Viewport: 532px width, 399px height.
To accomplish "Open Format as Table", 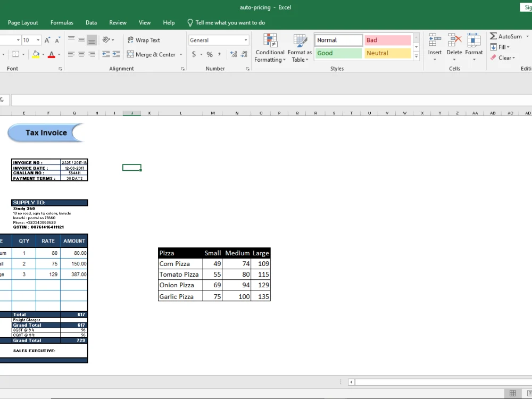I will (300, 48).
